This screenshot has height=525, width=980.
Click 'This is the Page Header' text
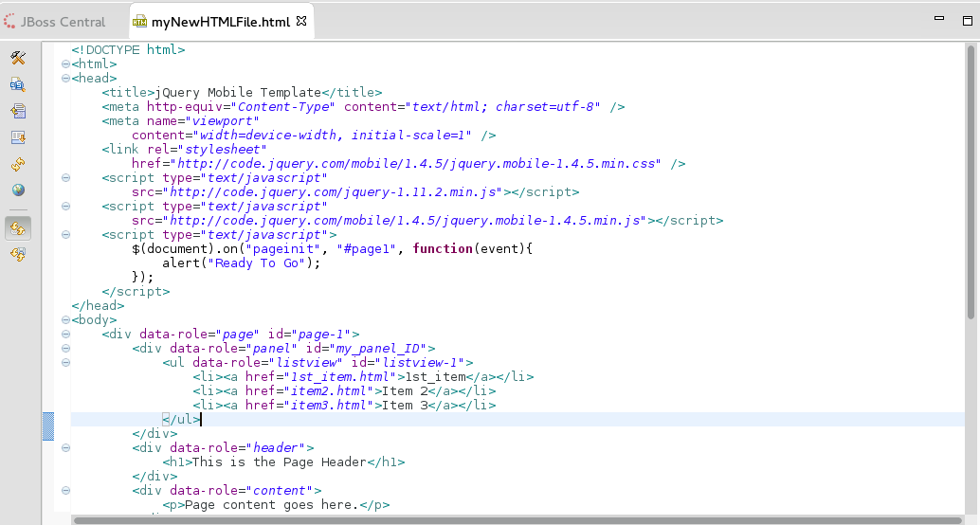[x=280, y=462]
